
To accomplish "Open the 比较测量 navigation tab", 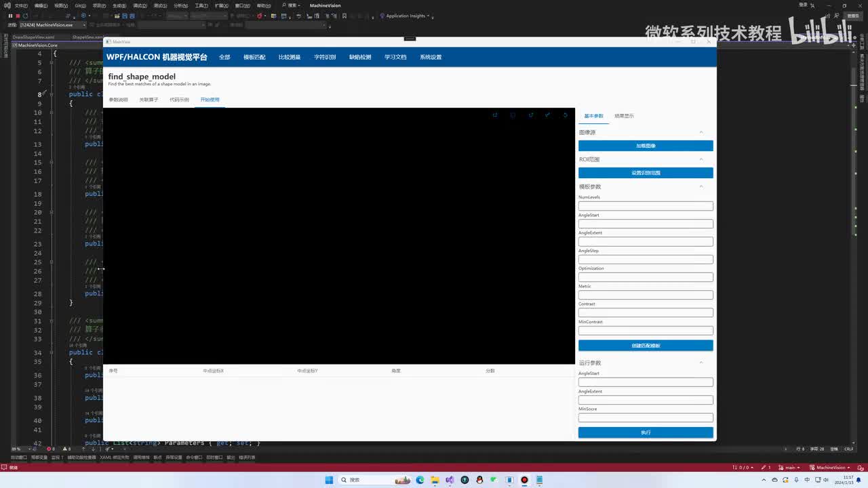I will click(290, 57).
